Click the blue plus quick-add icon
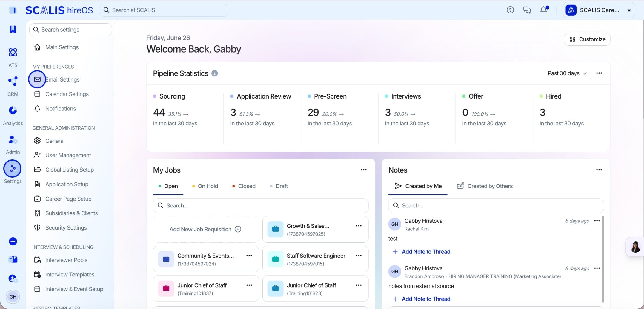644x309 pixels. [x=13, y=241]
